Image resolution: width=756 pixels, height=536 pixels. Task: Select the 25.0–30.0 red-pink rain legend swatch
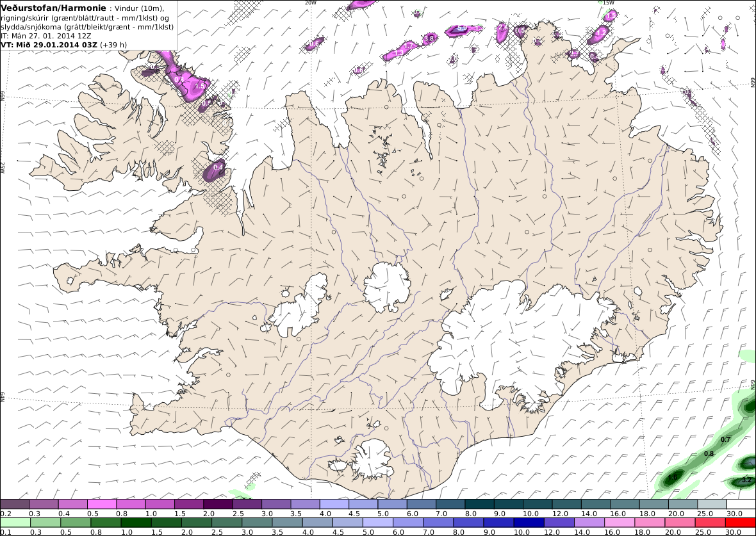pos(711,523)
